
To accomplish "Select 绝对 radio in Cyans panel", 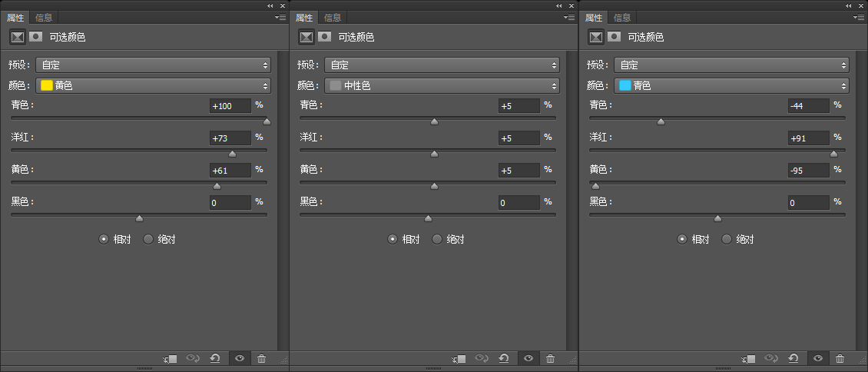I will [727, 239].
